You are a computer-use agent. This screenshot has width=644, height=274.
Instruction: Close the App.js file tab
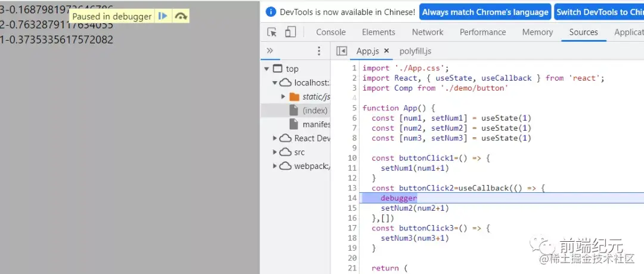(386, 51)
